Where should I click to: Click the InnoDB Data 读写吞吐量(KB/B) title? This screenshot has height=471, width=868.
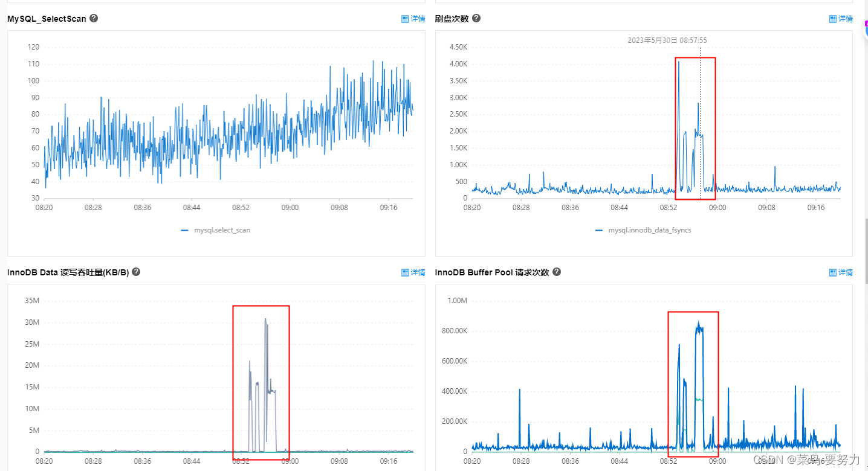(x=68, y=272)
